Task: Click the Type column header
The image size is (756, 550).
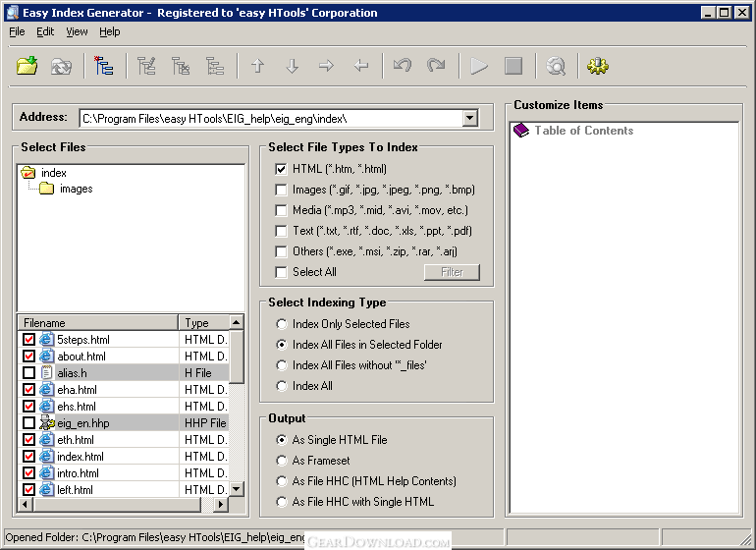Action: coord(203,322)
